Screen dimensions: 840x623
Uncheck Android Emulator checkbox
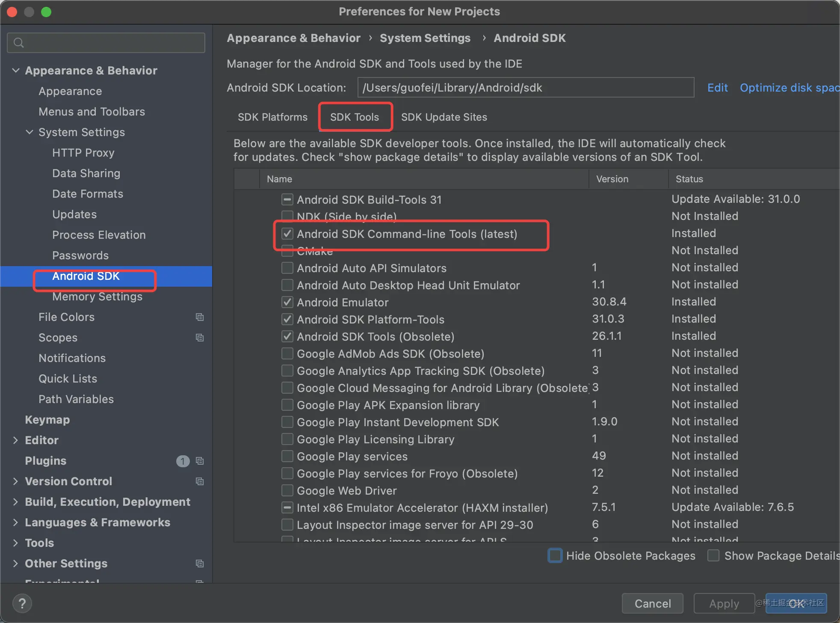(x=287, y=303)
